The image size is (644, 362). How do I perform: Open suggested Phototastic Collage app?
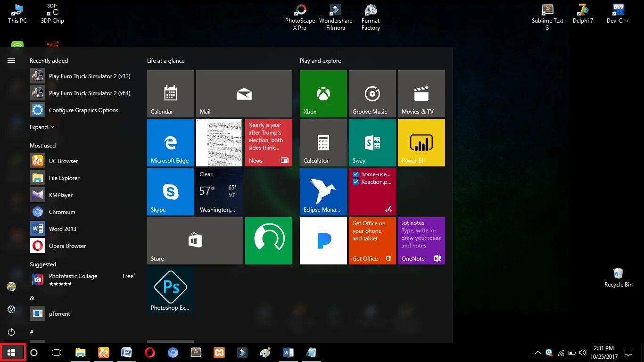click(84, 280)
